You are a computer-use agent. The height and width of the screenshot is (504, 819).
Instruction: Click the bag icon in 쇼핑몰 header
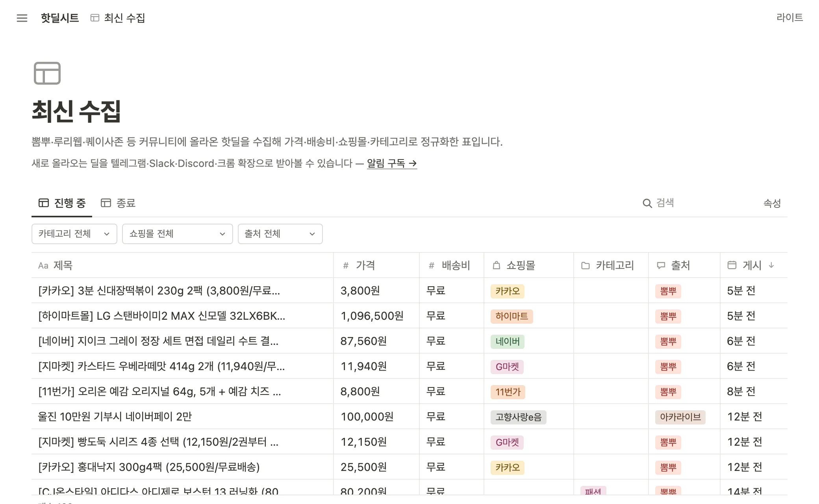click(x=497, y=265)
